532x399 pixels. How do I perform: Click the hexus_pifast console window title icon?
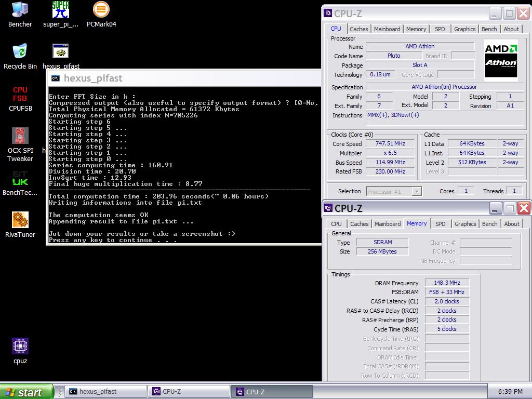(55, 78)
